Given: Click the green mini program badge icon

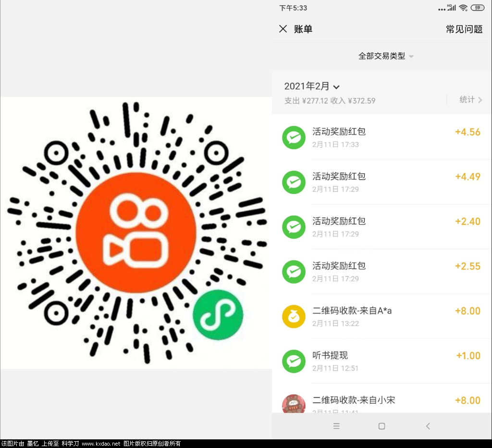Looking at the screenshot, I should [218, 315].
